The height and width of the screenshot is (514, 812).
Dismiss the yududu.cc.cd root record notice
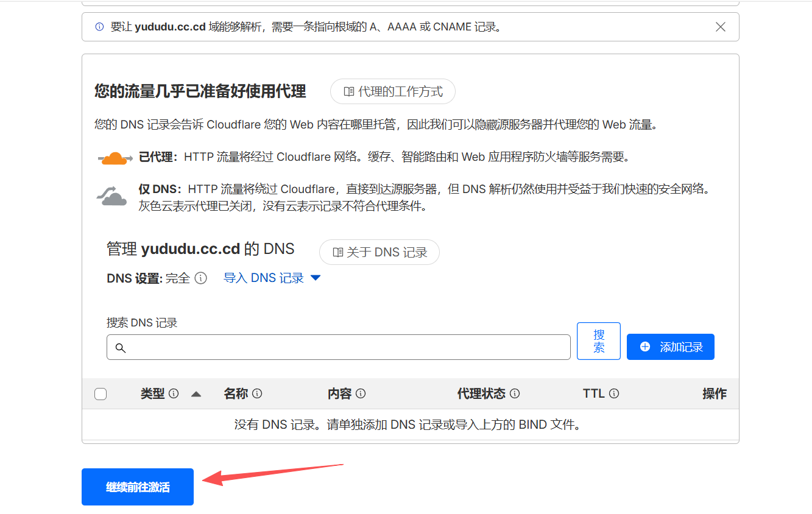[721, 27]
